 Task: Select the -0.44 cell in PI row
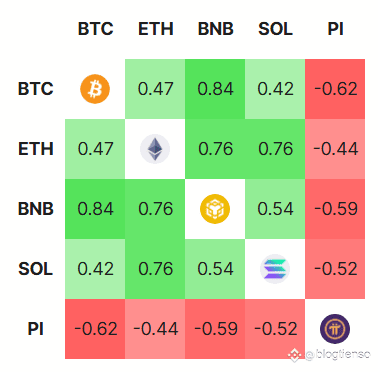coord(155,329)
